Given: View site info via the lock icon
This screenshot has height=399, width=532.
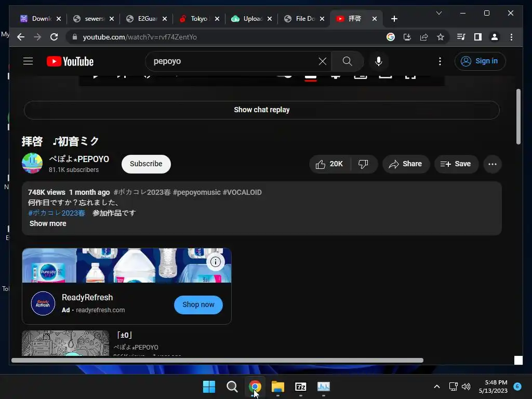Looking at the screenshot, I should click(x=75, y=37).
